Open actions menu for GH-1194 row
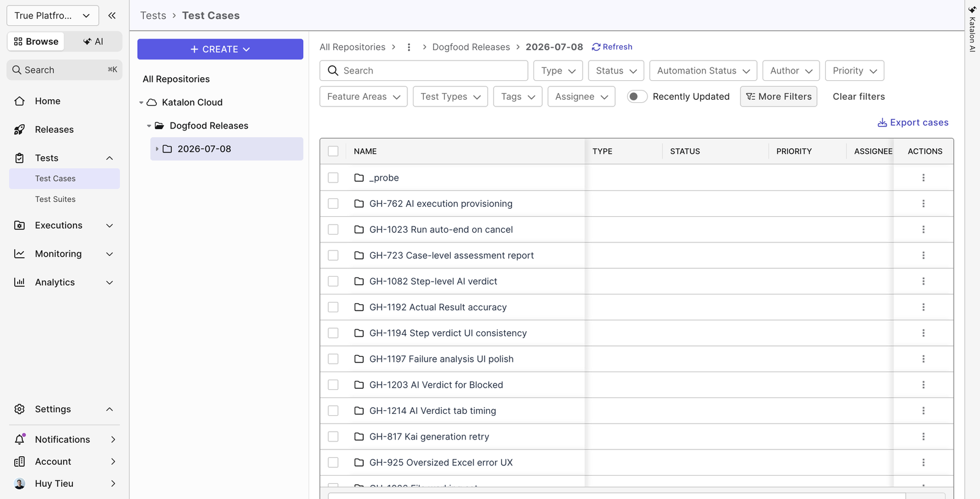The image size is (980, 499). (924, 333)
